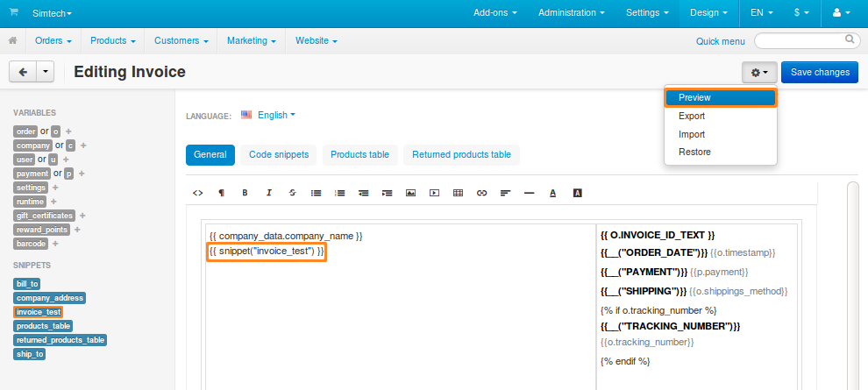
Task: Click the Save changes button
Action: 820,72
